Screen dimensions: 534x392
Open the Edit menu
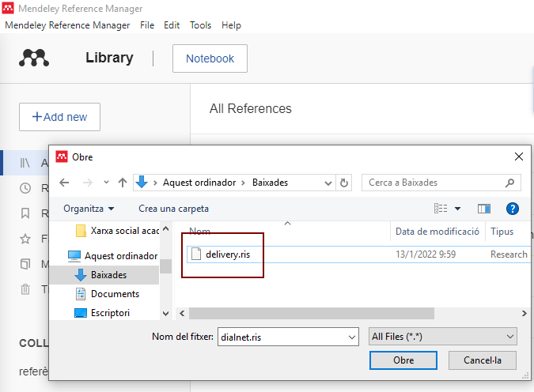point(172,25)
